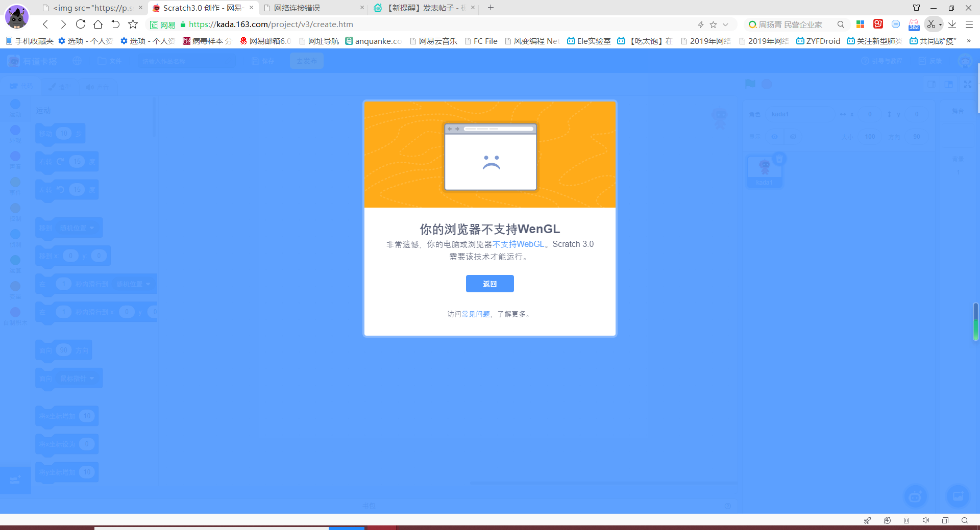Image resolution: width=980 pixels, height=530 pixels.
Task: Expand the screenshot tool dropdown arrow
Action: 940,24
